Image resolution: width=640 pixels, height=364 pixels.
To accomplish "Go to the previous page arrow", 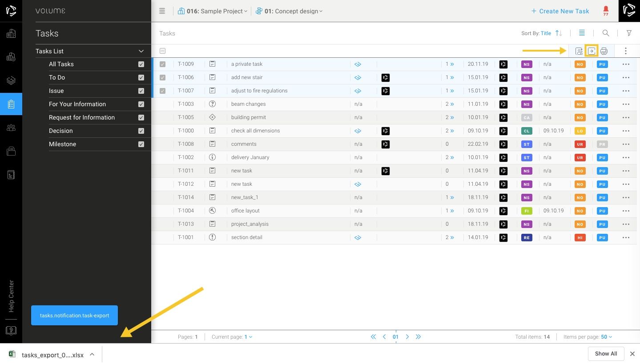I will point(385,337).
